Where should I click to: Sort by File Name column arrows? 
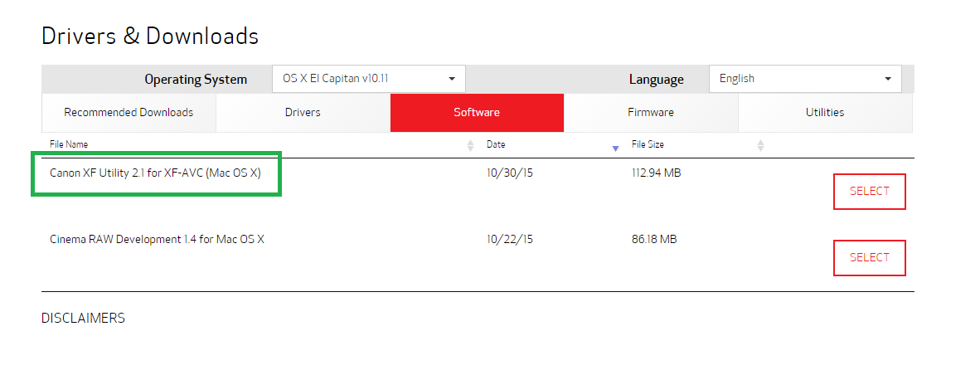471,146
